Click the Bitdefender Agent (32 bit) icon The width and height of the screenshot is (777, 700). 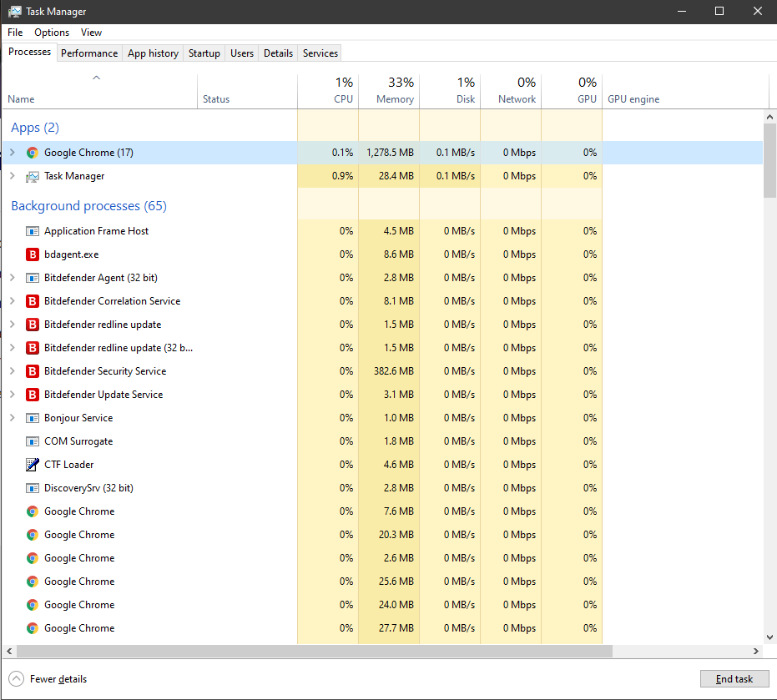(x=33, y=278)
